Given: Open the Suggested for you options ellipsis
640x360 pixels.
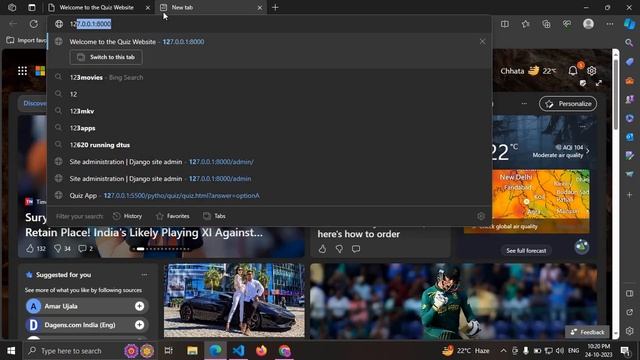Looking at the screenshot, I should click(x=144, y=275).
